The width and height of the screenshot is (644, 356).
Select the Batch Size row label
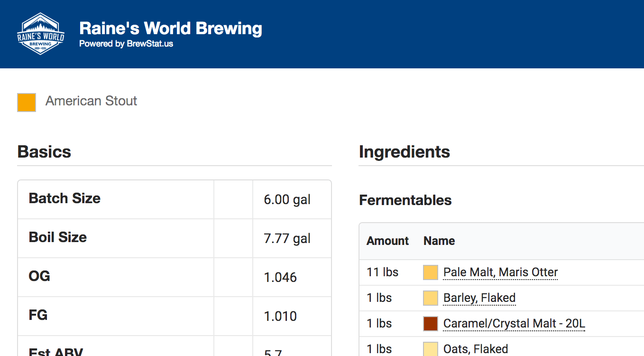(64, 198)
